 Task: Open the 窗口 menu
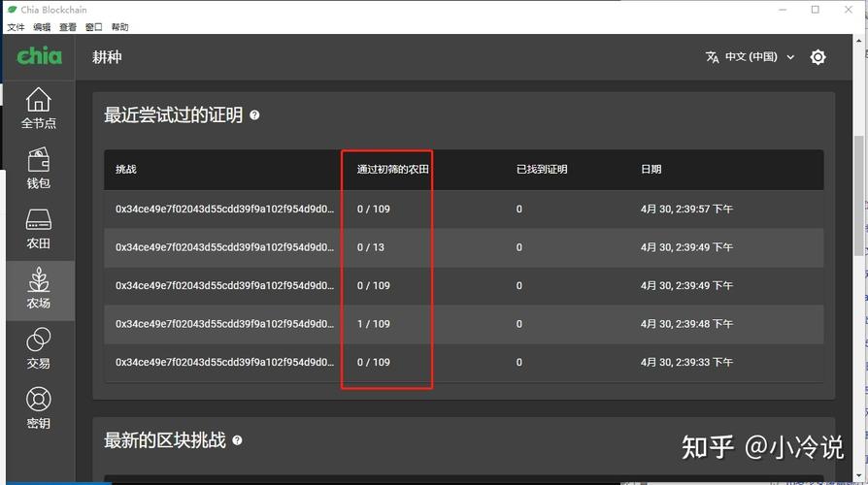(x=94, y=27)
